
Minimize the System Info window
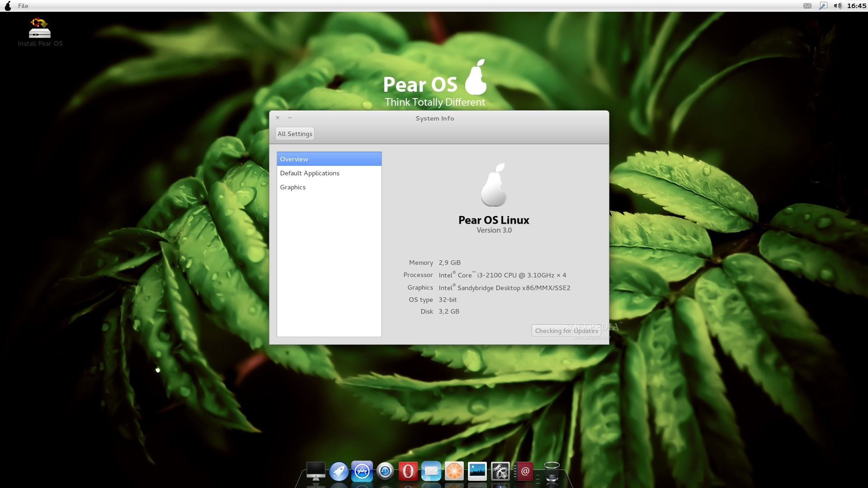(290, 118)
